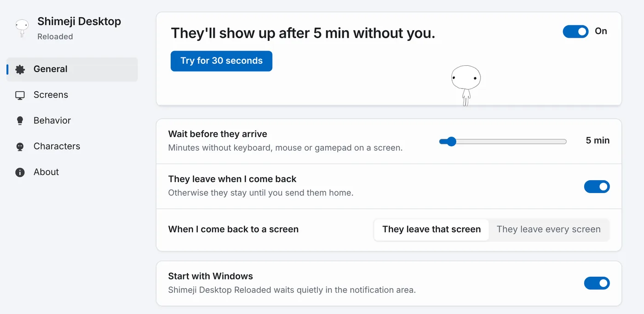Viewport: 644px width, 314px height.
Task: Click the General gear icon
Action: point(20,69)
